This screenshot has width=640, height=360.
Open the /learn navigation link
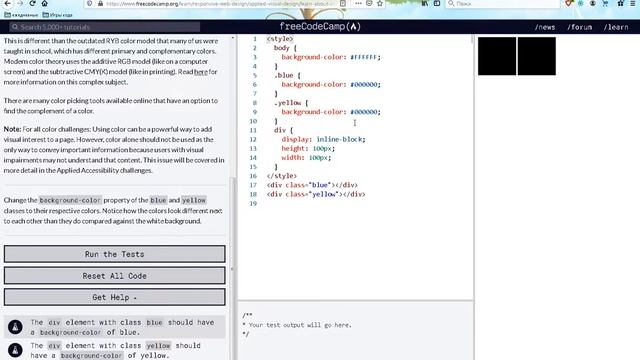tap(616, 27)
